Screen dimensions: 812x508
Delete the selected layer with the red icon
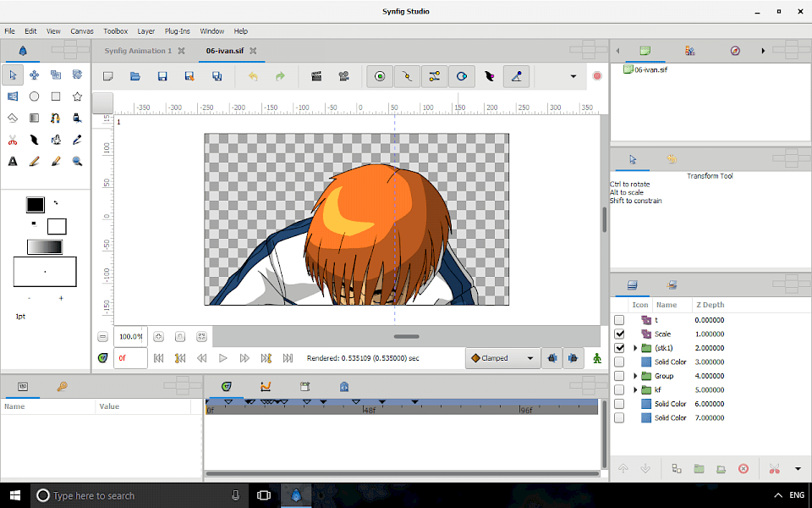pyautogui.click(x=743, y=468)
